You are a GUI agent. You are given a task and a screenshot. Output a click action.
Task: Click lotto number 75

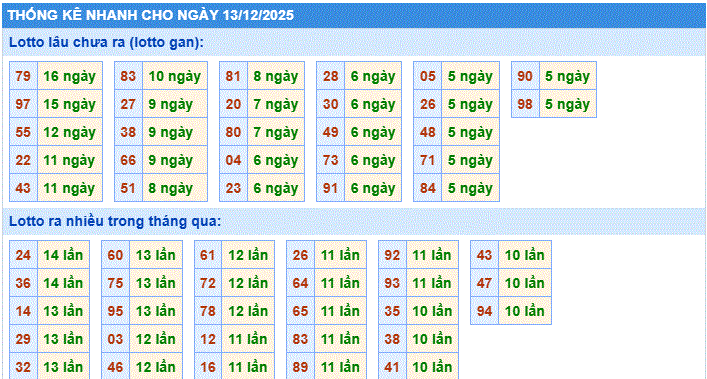click(x=115, y=283)
